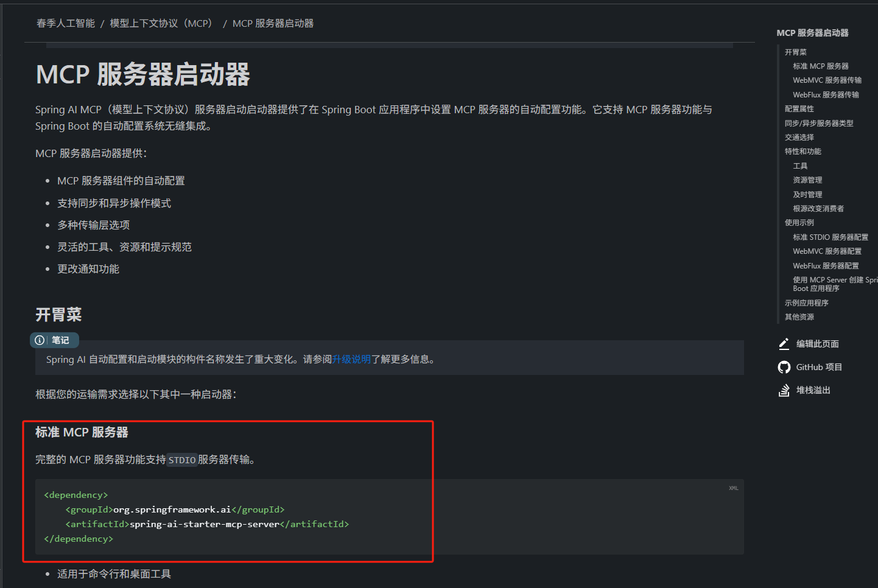The height and width of the screenshot is (588, 878).
Task: Jump to 开胃菜 in the sidebar contents
Action: [796, 52]
